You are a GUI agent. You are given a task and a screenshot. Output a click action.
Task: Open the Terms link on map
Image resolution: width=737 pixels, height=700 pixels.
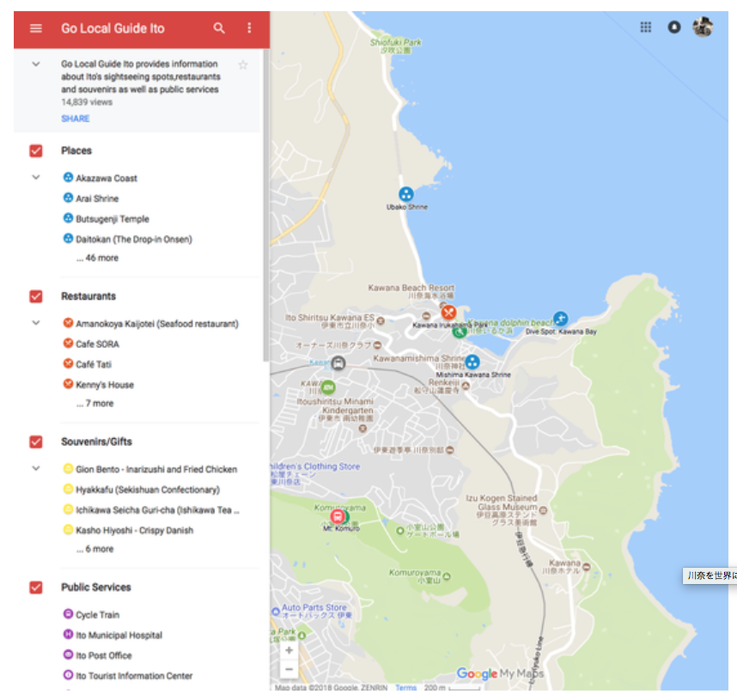click(405, 687)
